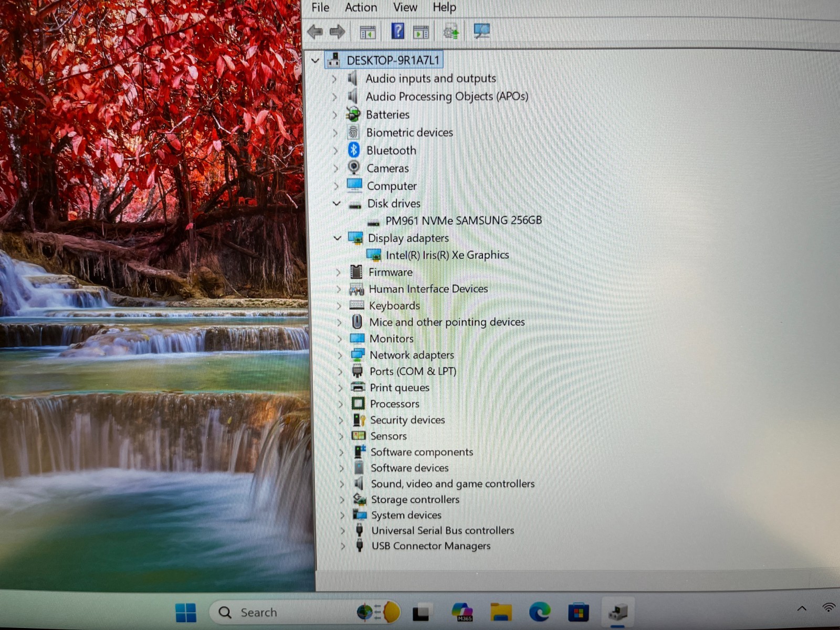Screen dimensions: 840x630
Task: Collapse the Display adapters category
Action: coord(337,238)
